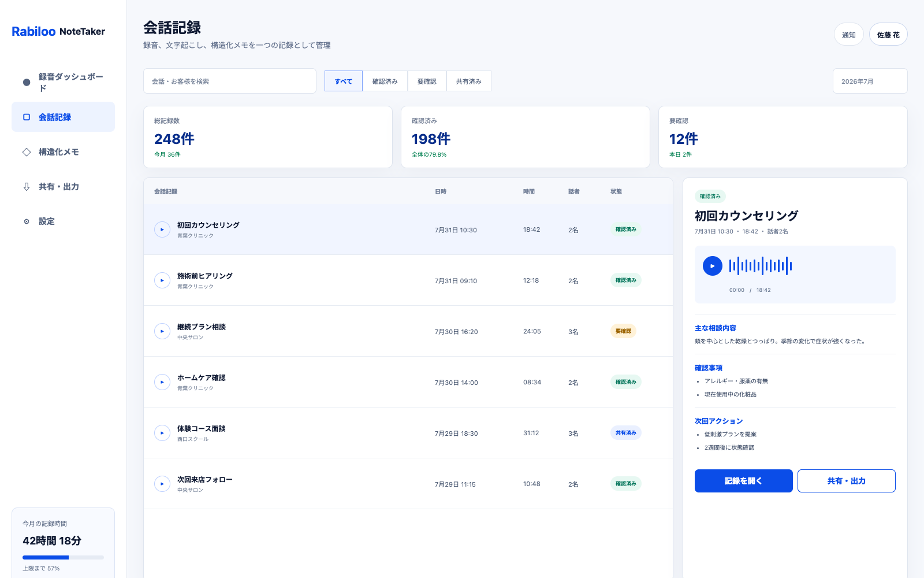Seek within the audio waveform
The width and height of the screenshot is (924, 578).
pyautogui.click(x=761, y=266)
